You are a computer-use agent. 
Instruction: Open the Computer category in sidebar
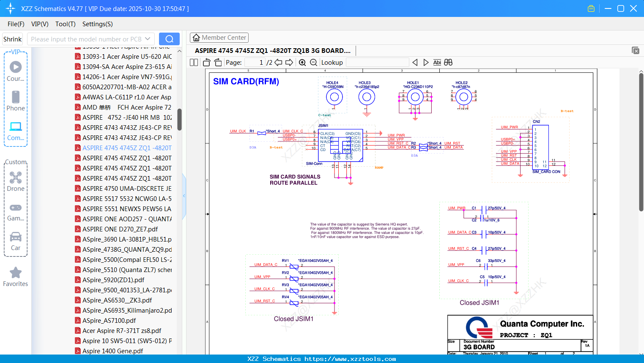pyautogui.click(x=16, y=131)
